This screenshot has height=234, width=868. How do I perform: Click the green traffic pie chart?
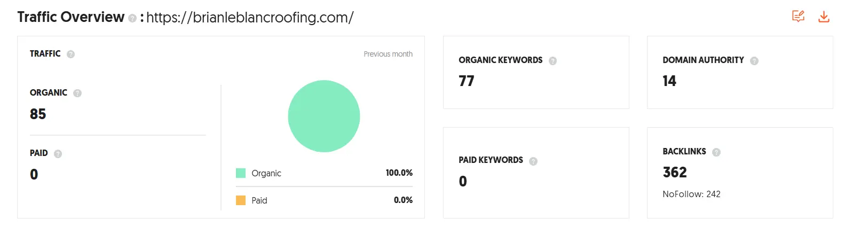(324, 116)
